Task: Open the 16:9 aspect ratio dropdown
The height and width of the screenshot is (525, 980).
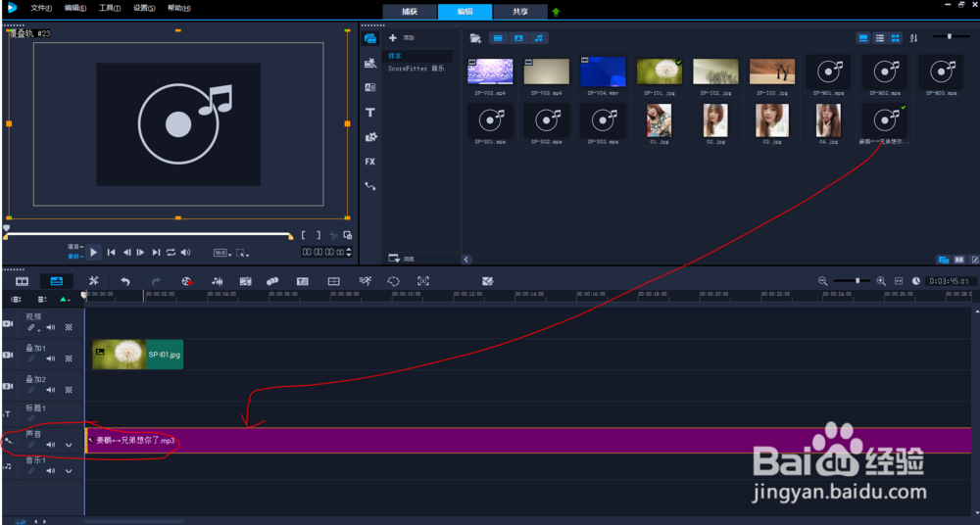Action: click(221, 253)
